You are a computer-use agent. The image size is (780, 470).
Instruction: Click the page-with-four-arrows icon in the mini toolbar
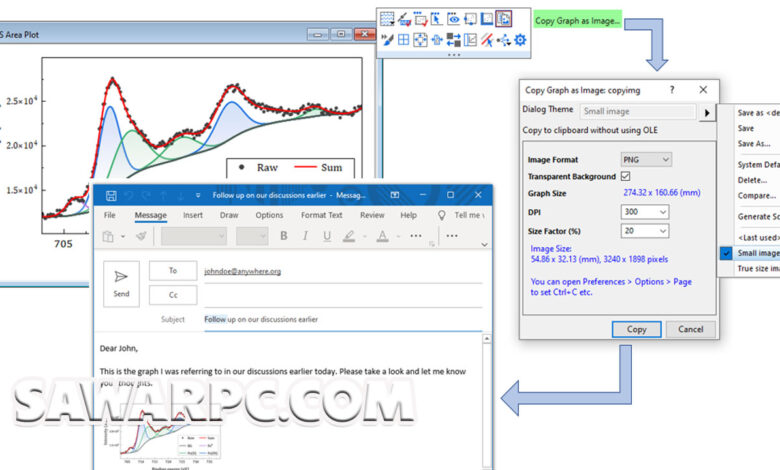click(x=420, y=40)
